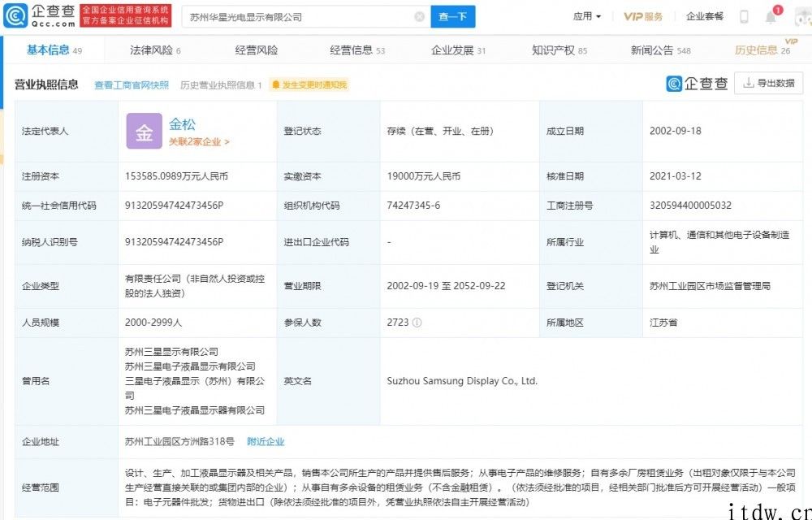Expand 关联2家企业 arrow link
Image resolution: width=812 pixels, height=520 pixels.
pyautogui.click(x=199, y=141)
